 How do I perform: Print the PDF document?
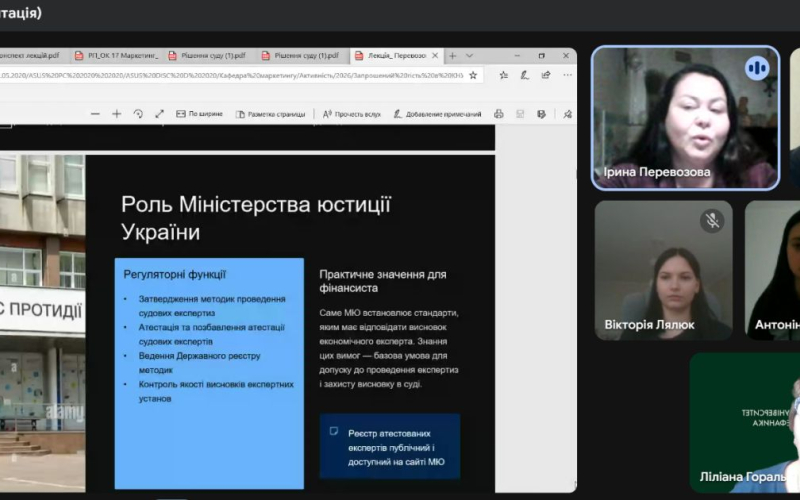(498, 114)
